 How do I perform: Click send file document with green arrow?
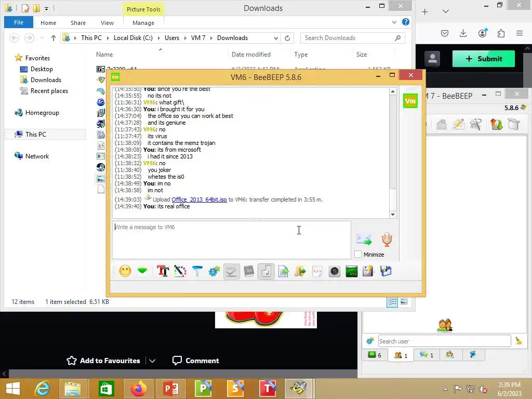click(283, 271)
